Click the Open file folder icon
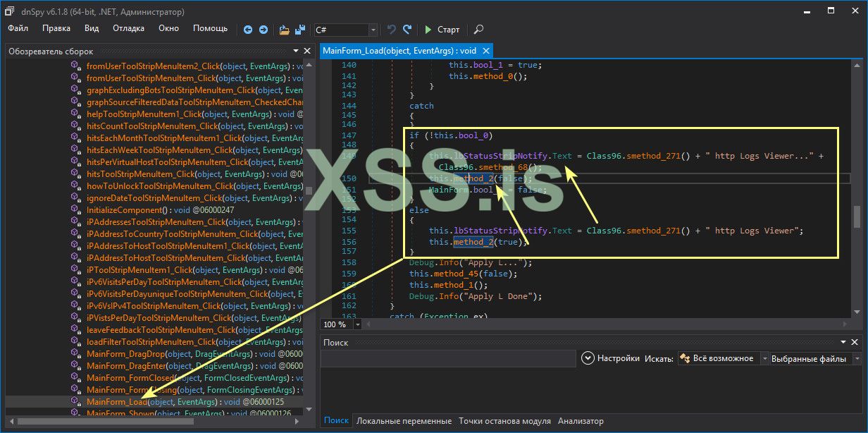 pyautogui.click(x=284, y=30)
